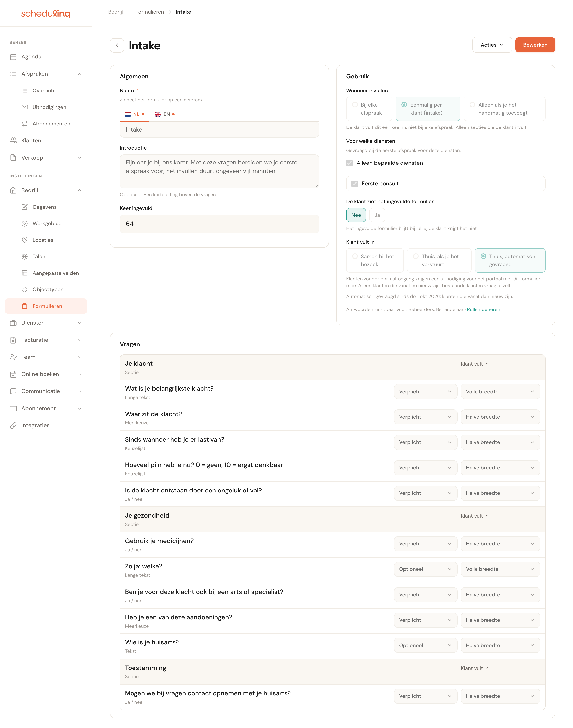Open Klanten people icon
Viewport: 573px width, 728px height.
(13, 140)
